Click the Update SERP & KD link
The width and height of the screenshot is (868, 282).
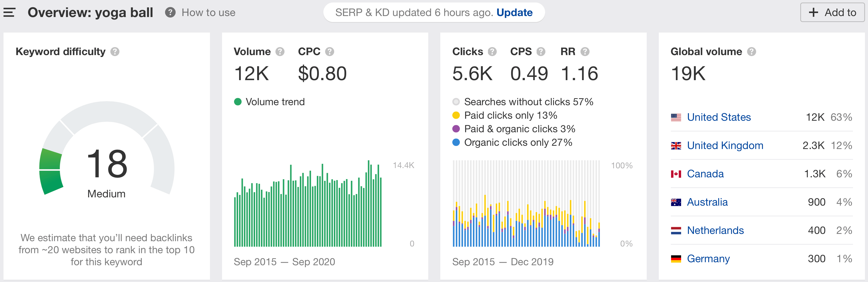point(513,13)
